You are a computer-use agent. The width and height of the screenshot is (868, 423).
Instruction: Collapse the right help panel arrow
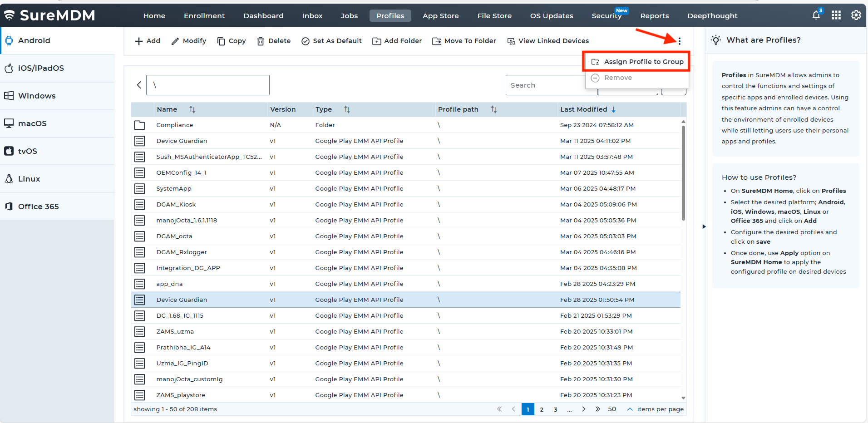pos(704,226)
